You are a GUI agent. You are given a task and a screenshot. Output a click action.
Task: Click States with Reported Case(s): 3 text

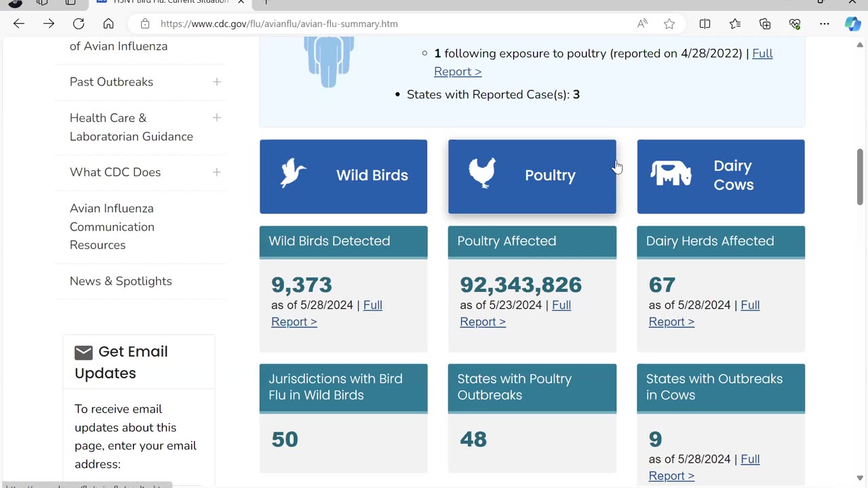click(493, 95)
